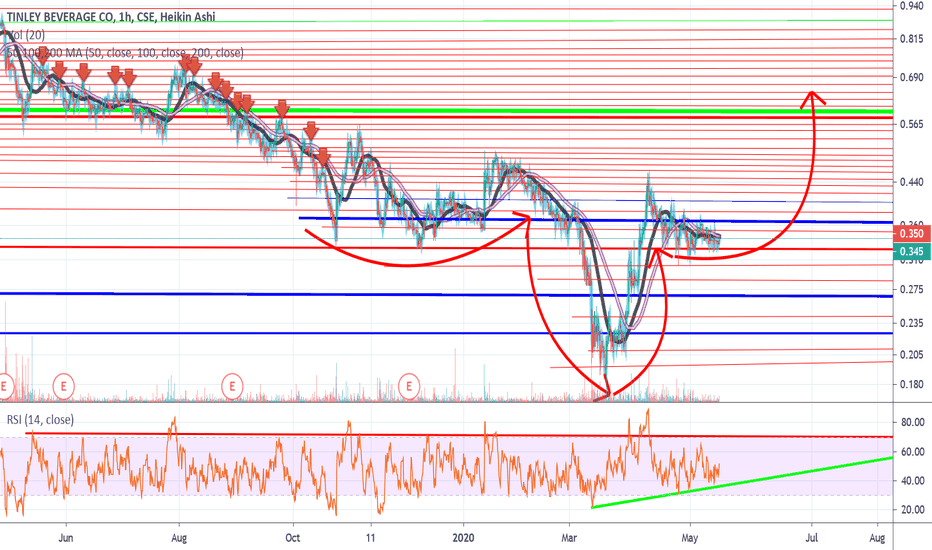Click the Mar date on time axis
932x550 pixels.
[x=569, y=538]
